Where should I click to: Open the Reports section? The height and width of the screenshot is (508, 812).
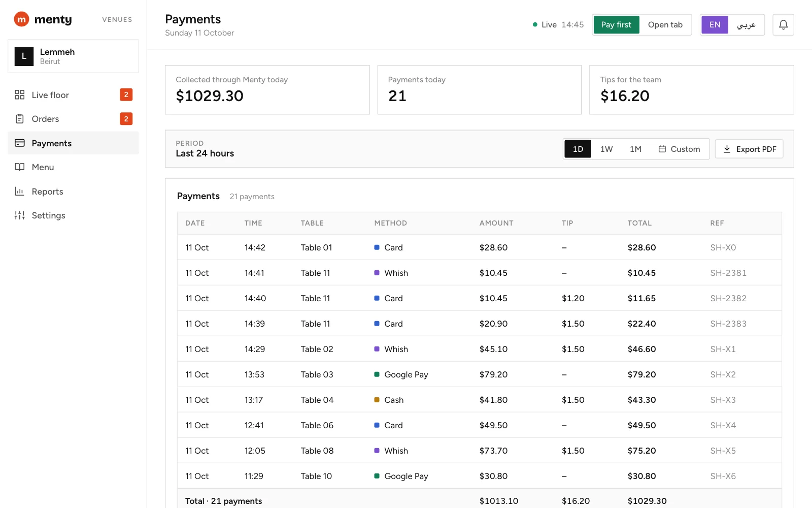(73, 191)
